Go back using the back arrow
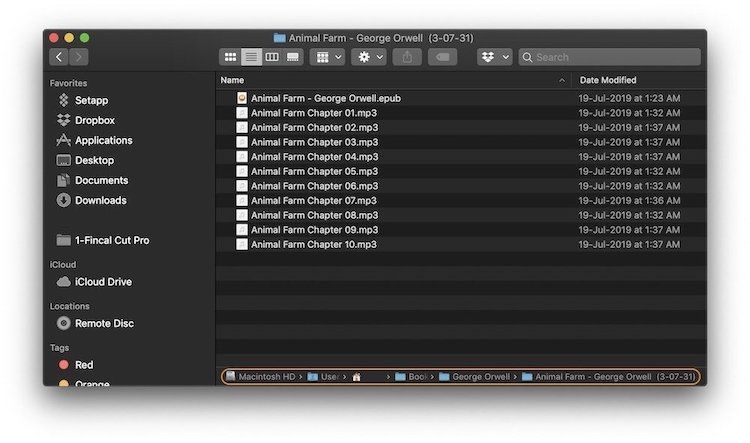Image resolution: width=750 pixels, height=443 pixels. click(59, 57)
